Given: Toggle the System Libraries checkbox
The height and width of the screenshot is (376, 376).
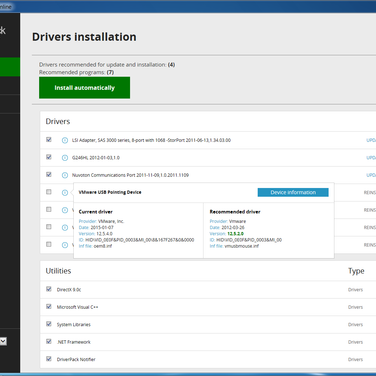Looking at the screenshot, I should [49, 324].
